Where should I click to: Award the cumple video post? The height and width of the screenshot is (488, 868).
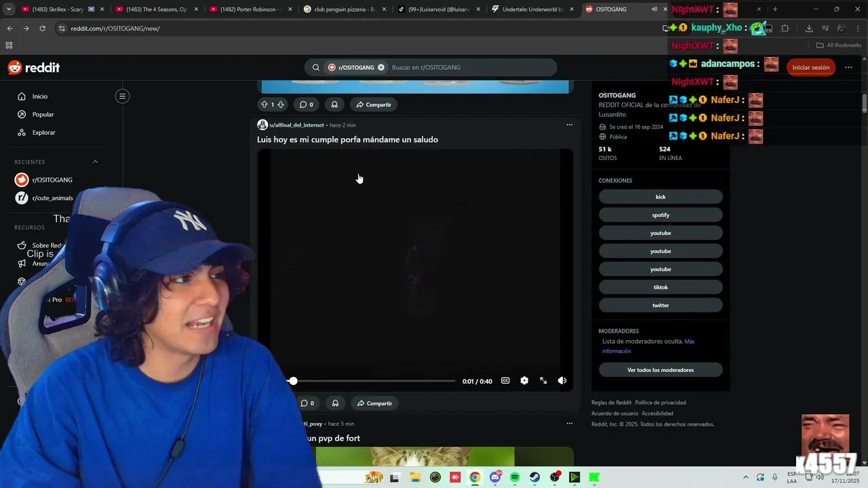[x=335, y=403]
